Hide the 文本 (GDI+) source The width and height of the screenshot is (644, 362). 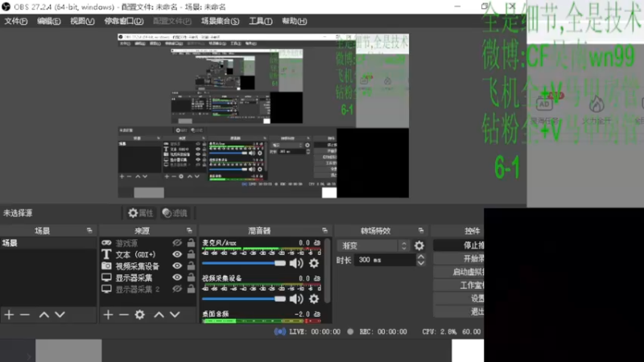tap(177, 254)
